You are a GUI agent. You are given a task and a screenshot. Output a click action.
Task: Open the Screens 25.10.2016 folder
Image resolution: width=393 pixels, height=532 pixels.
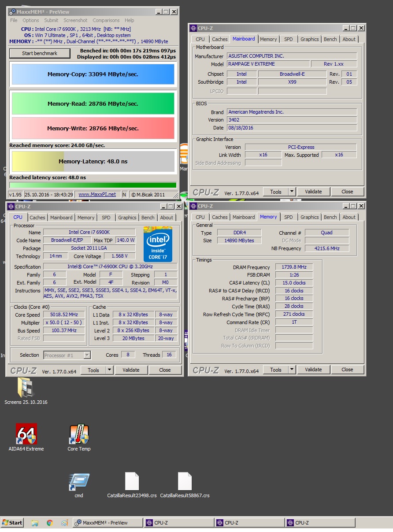(26, 388)
